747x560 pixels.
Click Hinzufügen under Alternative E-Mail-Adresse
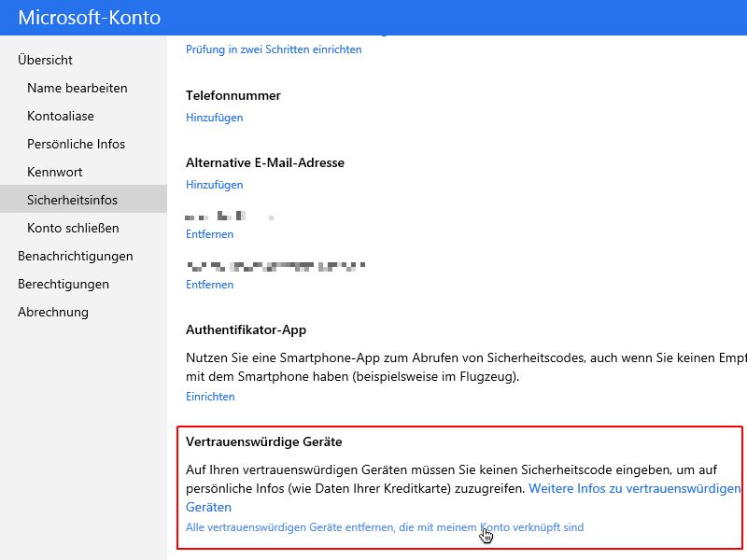point(215,185)
